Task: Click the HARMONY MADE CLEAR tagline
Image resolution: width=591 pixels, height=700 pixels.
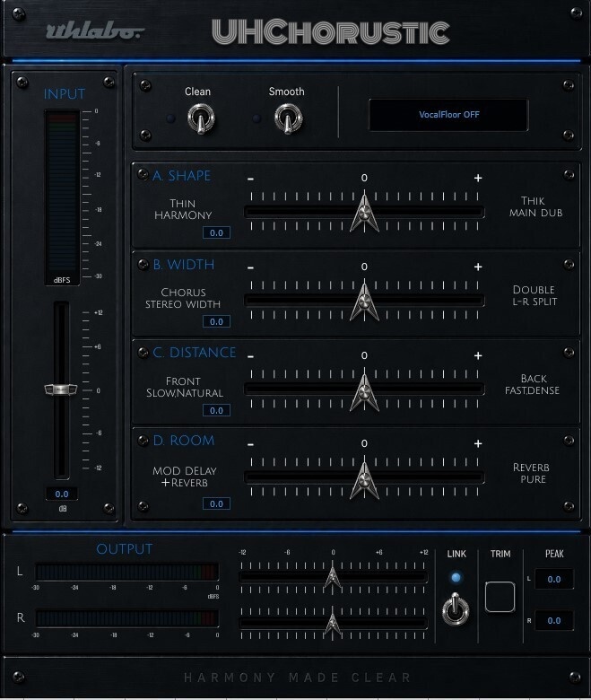Action: click(298, 678)
